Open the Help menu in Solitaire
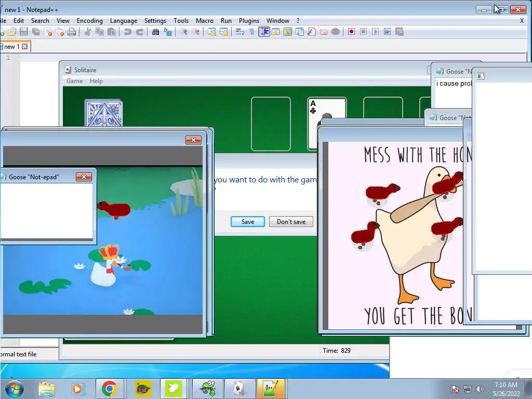The height and width of the screenshot is (399, 532). (96, 81)
